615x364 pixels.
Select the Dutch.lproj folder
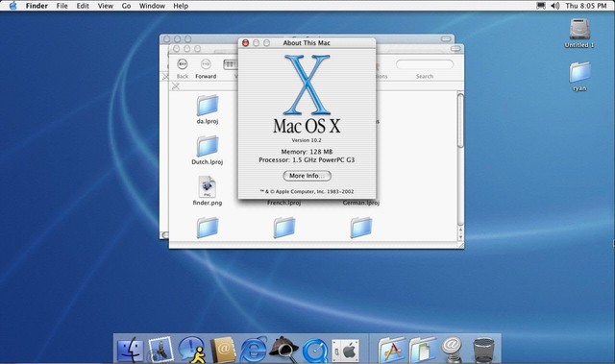click(208, 150)
